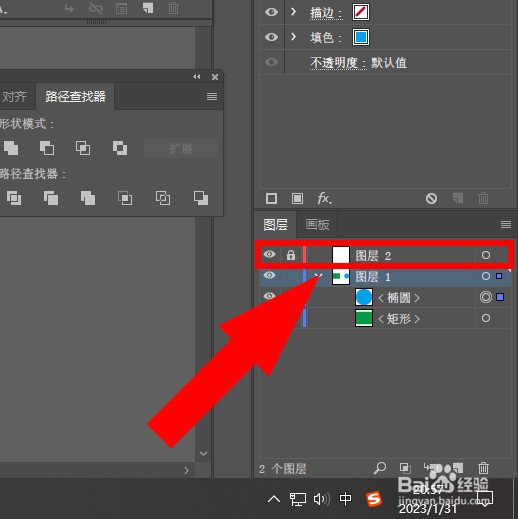518x519 pixels.
Task: Unlock 图层 2 via the lock icon
Action: (291, 255)
